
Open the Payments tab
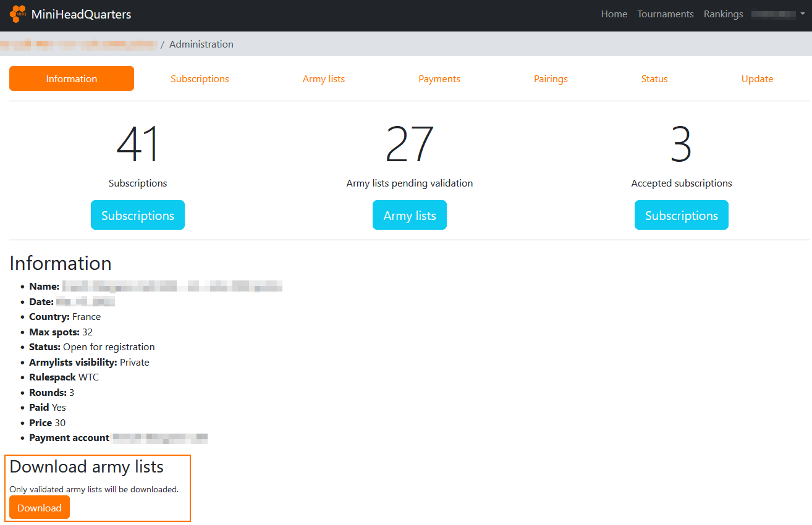(x=439, y=79)
